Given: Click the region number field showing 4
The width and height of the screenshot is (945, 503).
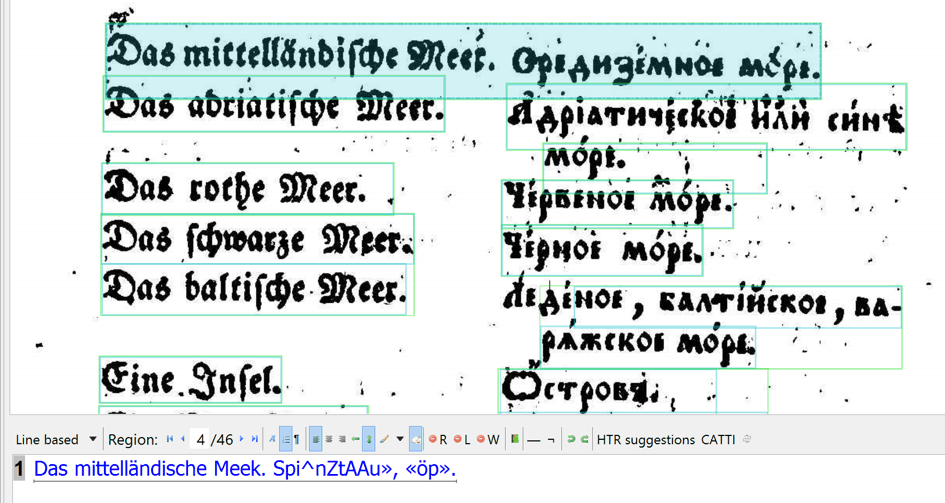Looking at the screenshot, I should coord(201,439).
